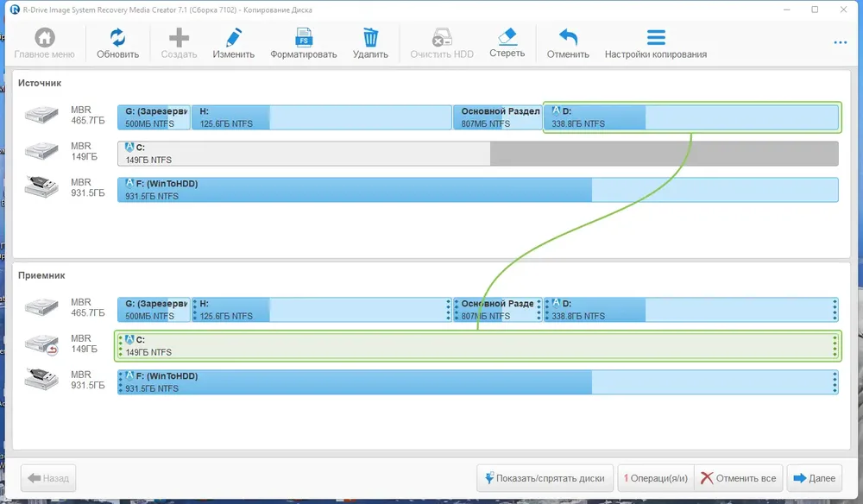This screenshot has width=863, height=504.
Task: Click the Удалить trash icon
Action: coord(370,37)
